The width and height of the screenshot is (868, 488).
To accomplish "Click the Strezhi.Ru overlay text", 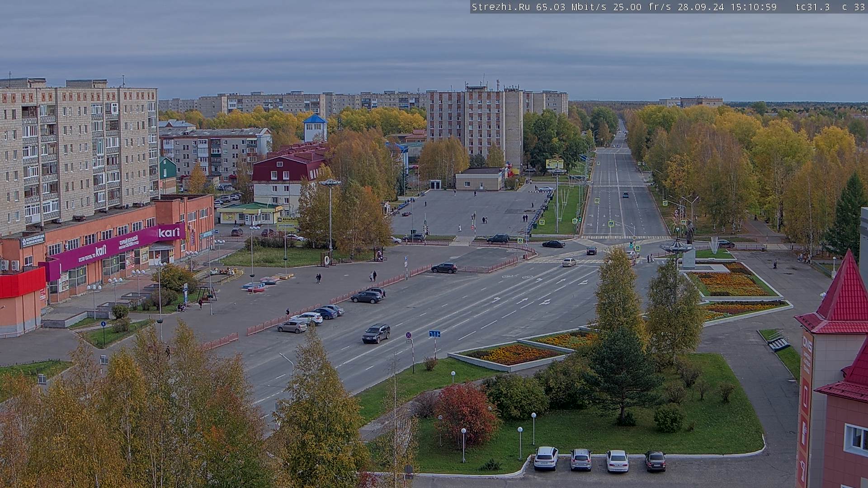I will (x=501, y=7).
